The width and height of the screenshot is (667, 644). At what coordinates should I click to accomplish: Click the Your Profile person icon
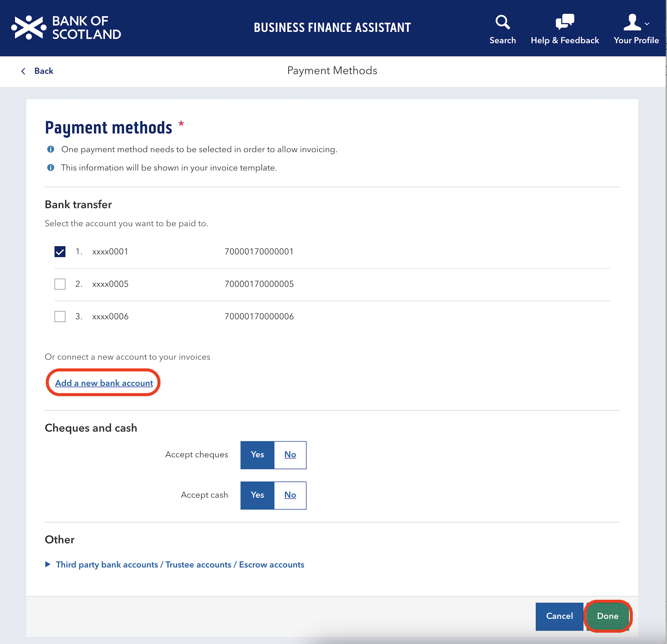pyautogui.click(x=632, y=22)
